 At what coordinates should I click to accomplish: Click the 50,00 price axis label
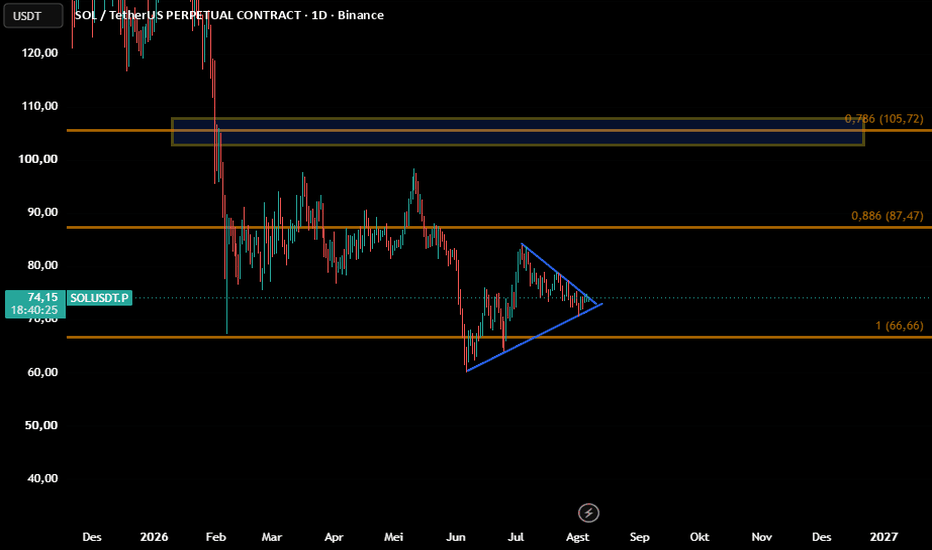point(42,425)
